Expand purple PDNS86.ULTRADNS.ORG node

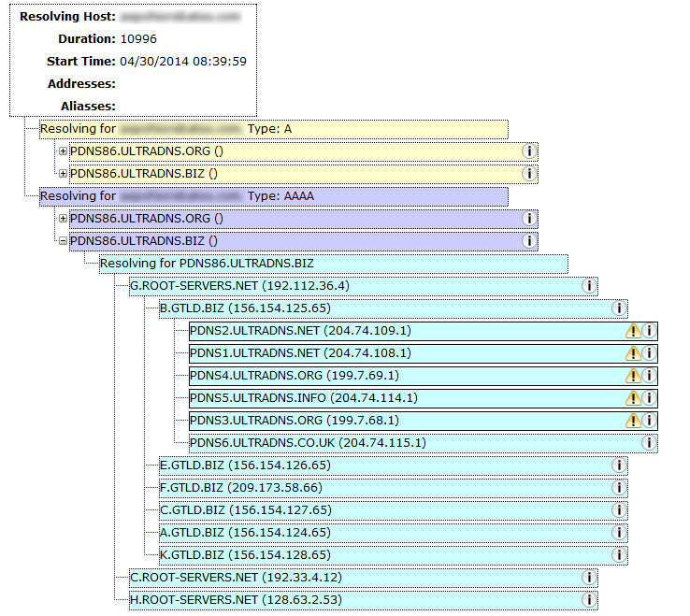tap(63, 218)
